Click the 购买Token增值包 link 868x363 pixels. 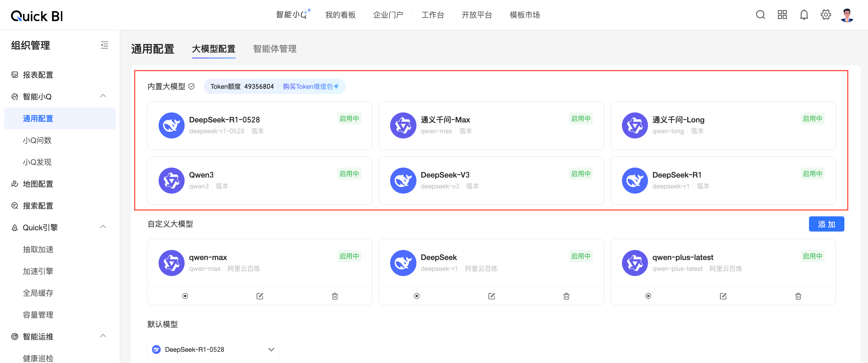pyautogui.click(x=310, y=86)
